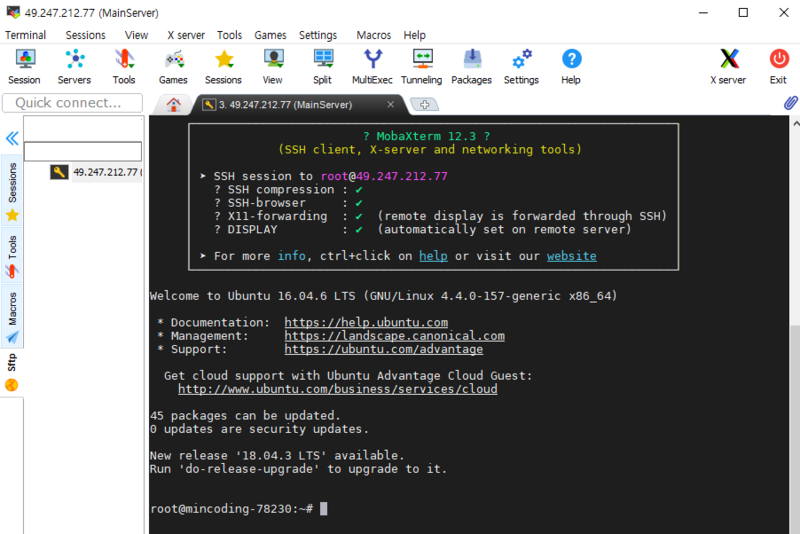Open the Settings gears toolbar icon
Image resolution: width=800 pixels, height=534 pixels.
tap(521, 66)
